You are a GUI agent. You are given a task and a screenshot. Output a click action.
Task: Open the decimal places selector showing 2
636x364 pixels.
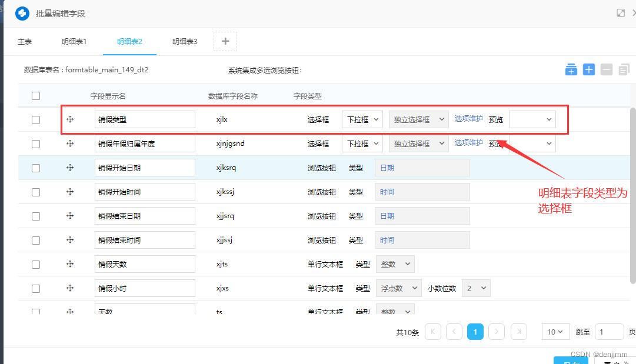click(x=475, y=288)
